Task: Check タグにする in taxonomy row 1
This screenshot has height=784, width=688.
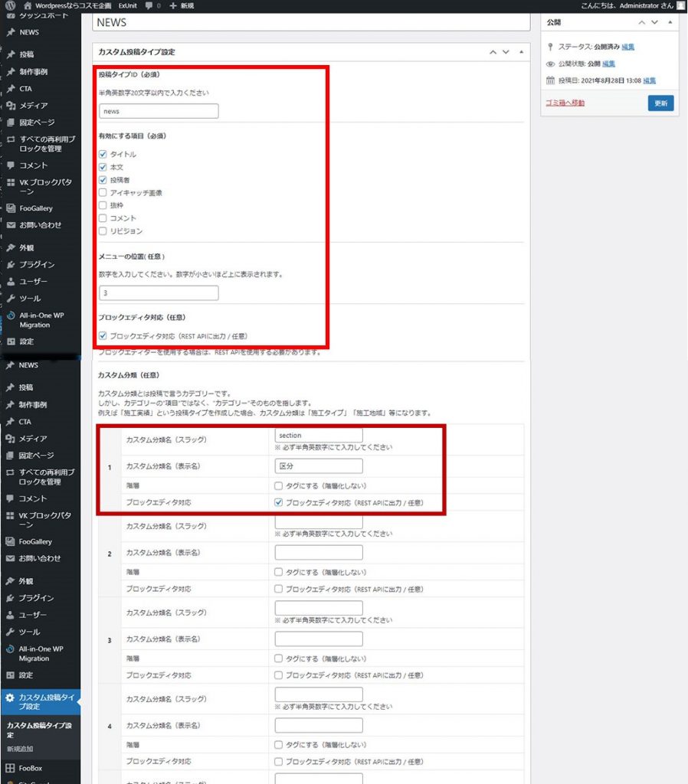Action: click(279, 486)
